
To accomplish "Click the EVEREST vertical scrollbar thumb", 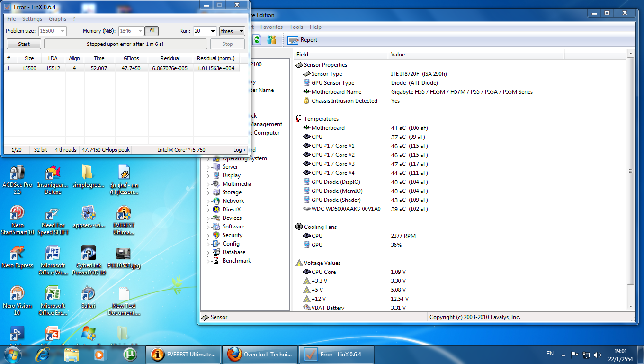I will (630, 171).
